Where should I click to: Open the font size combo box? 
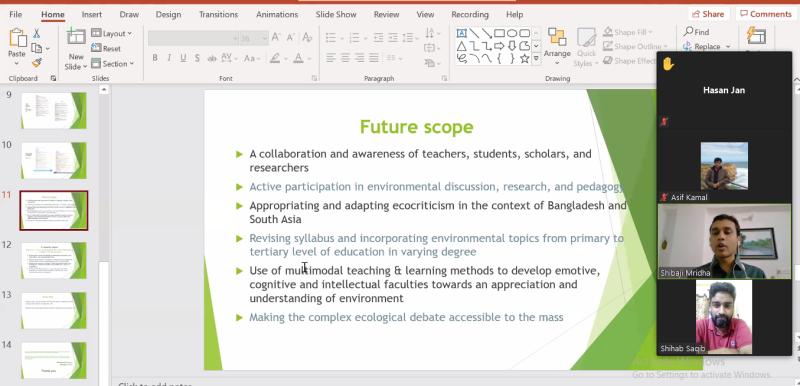(254, 38)
